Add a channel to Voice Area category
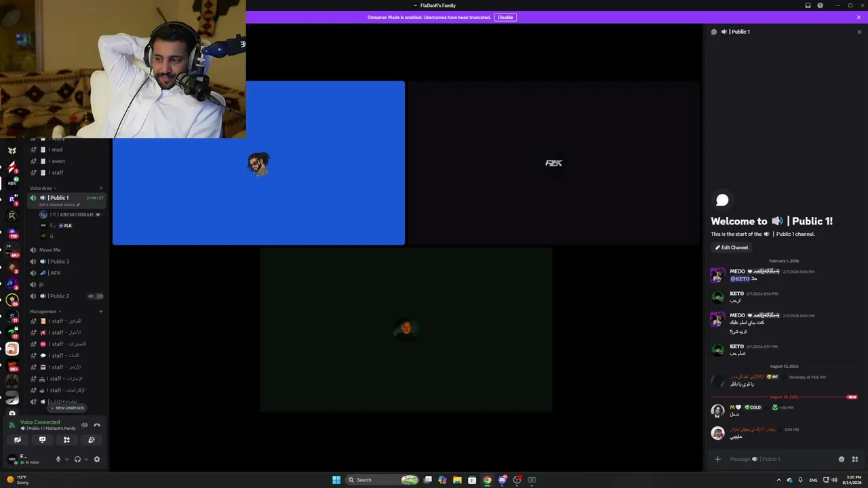 (x=101, y=188)
